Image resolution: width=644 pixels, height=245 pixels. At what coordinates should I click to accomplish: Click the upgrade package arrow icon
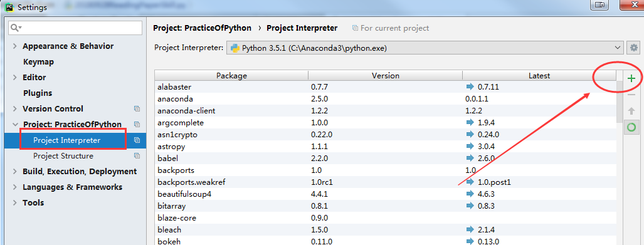[631, 111]
